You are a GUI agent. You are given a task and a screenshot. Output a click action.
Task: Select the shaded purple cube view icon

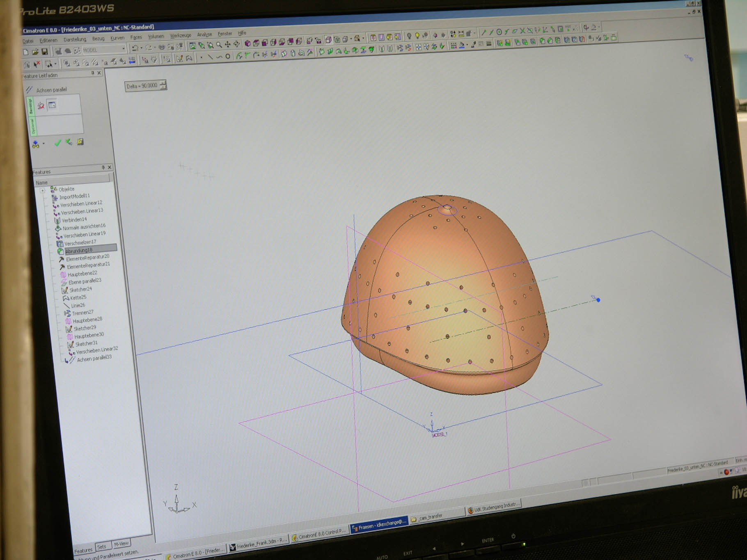(247, 43)
